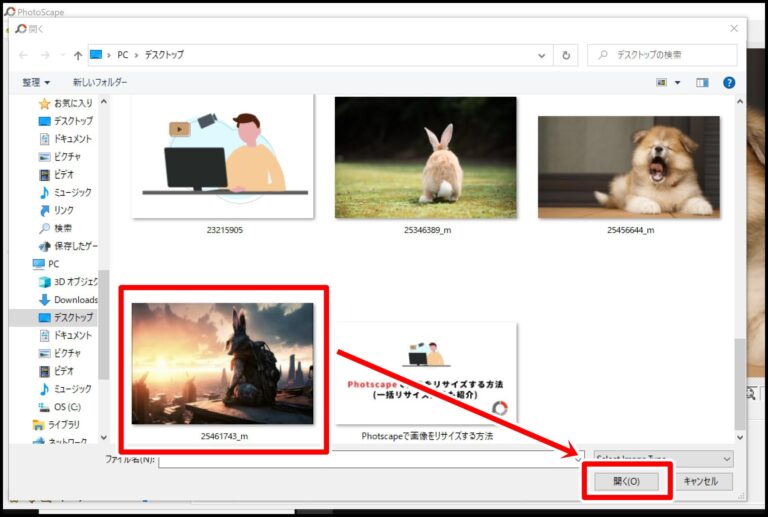Image resolution: width=768 pixels, height=517 pixels.
Task: Select ピクチャ under PC
Action: (60, 353)
